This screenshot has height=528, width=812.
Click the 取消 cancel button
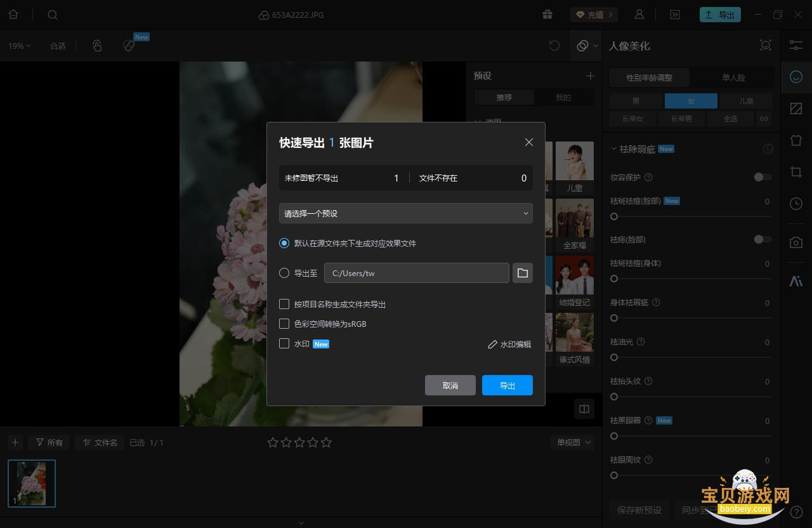(450, 385)
